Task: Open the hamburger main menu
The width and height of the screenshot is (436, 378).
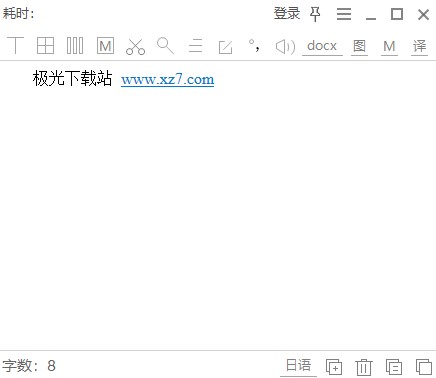Action: tap(344, 14)
